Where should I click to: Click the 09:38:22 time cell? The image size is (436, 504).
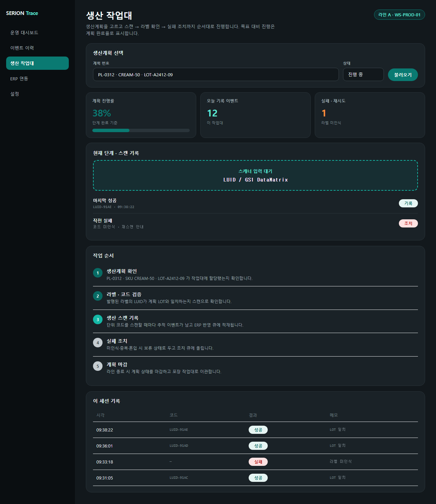(105, 430)
